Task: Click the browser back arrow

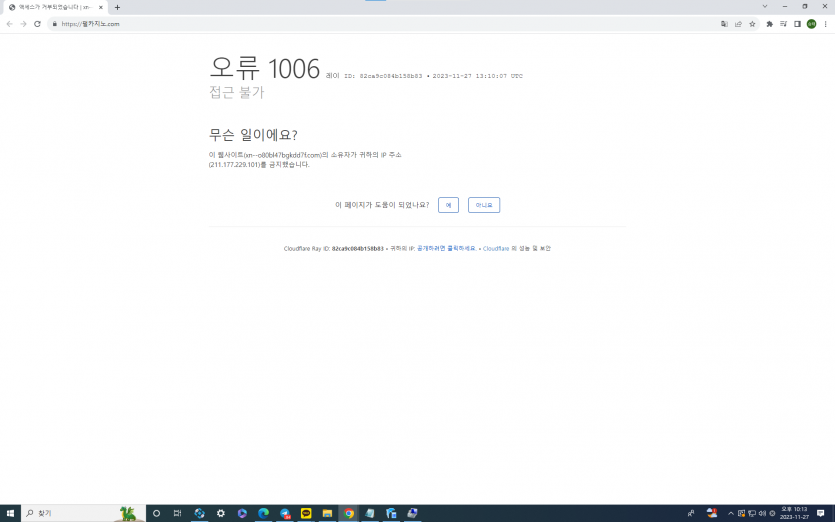Action: (x=9, y=24)
